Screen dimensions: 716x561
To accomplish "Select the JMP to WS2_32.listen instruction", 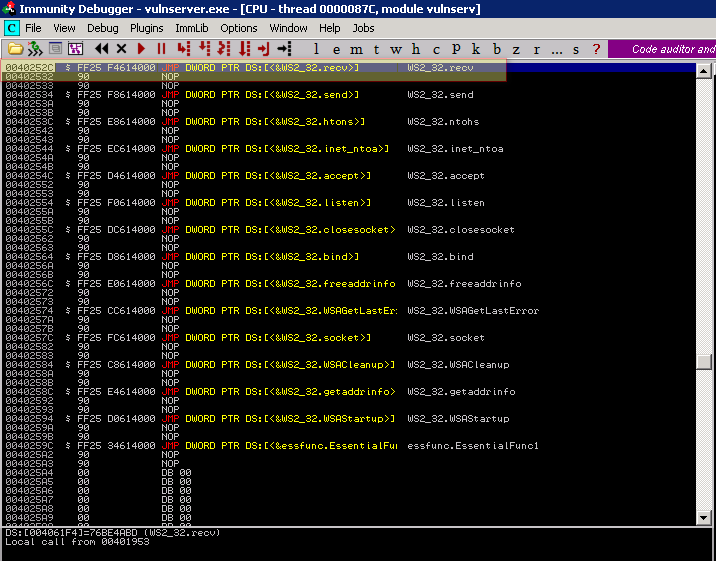I will pyautogui.click(x=266, y=203).
